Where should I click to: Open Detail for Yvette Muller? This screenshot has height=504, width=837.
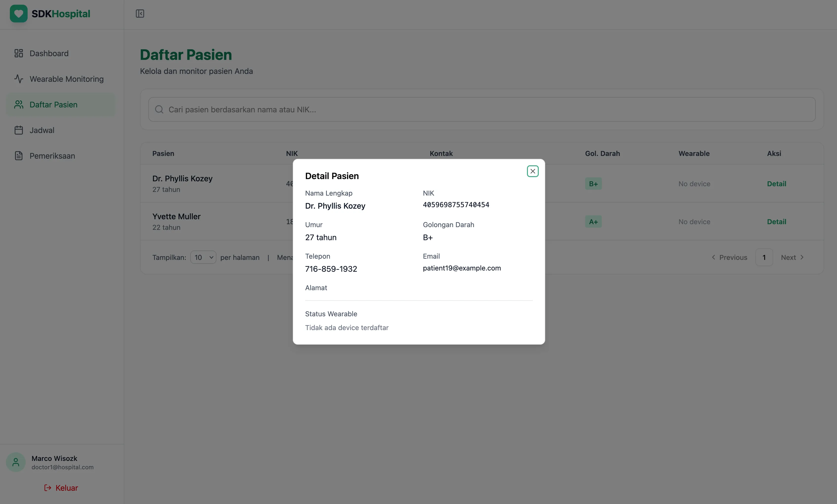click(777, 221)
